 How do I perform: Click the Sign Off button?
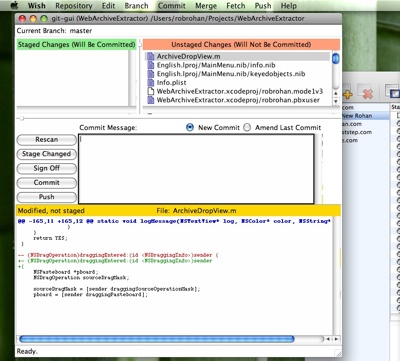tap(47, 168)
